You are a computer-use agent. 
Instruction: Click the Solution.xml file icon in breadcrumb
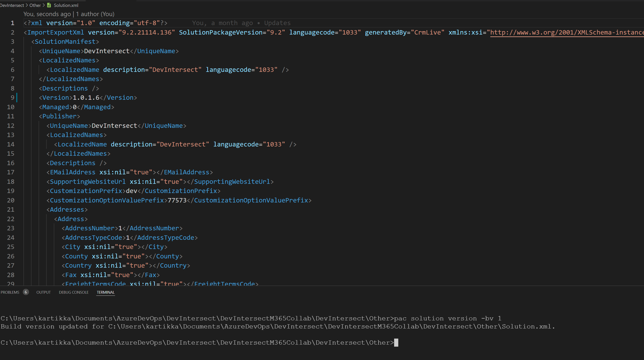pos(49,5)
